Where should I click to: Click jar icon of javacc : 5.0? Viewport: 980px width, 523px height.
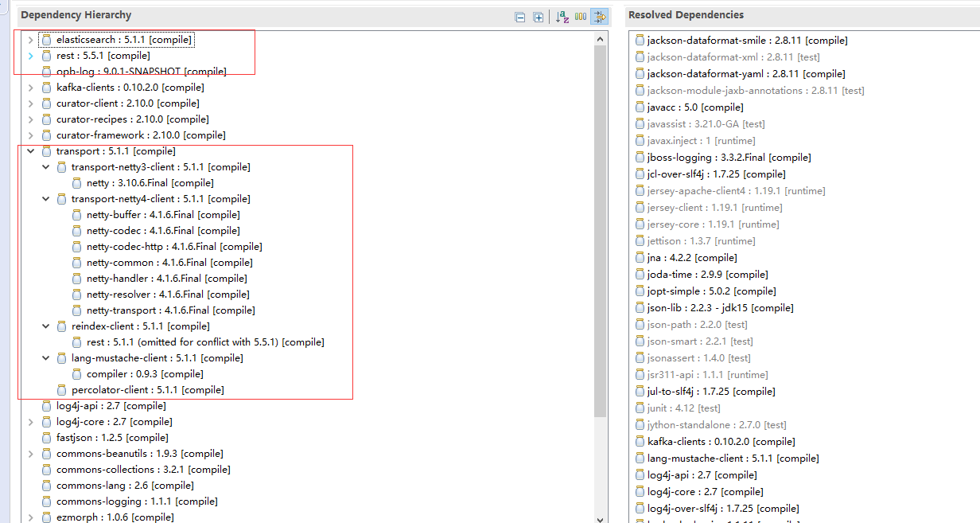(640, 107)
